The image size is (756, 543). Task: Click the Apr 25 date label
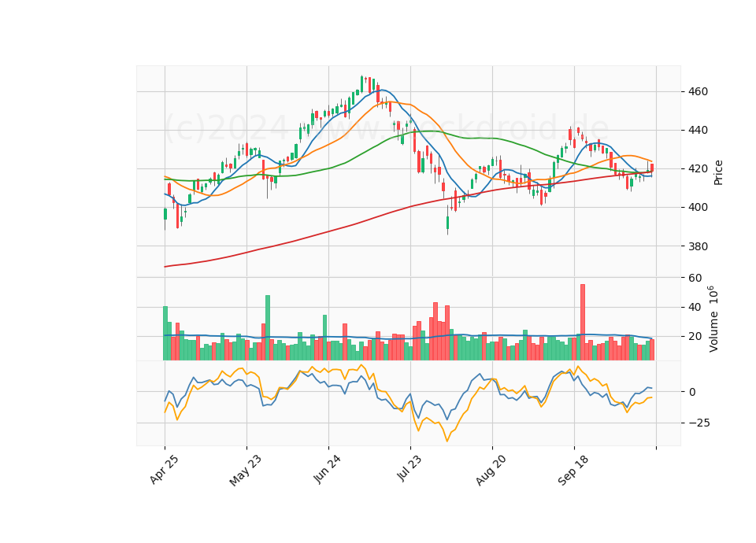[x=164, y=469]
